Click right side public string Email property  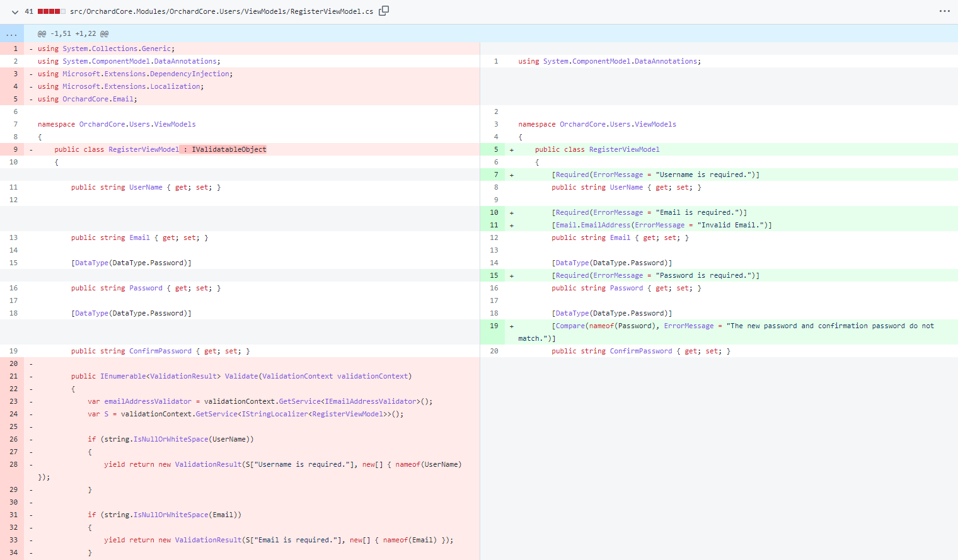(x=620, y=237)
